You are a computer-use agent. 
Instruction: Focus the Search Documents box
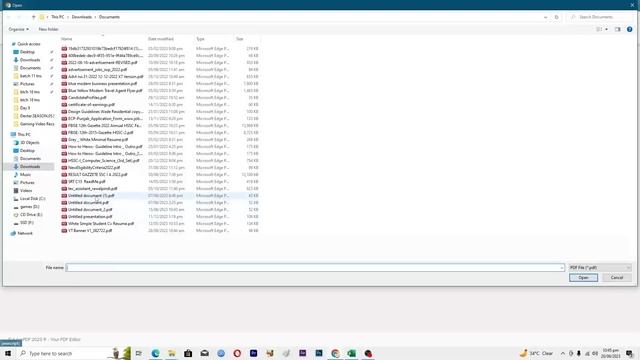[x=600, y=17]
